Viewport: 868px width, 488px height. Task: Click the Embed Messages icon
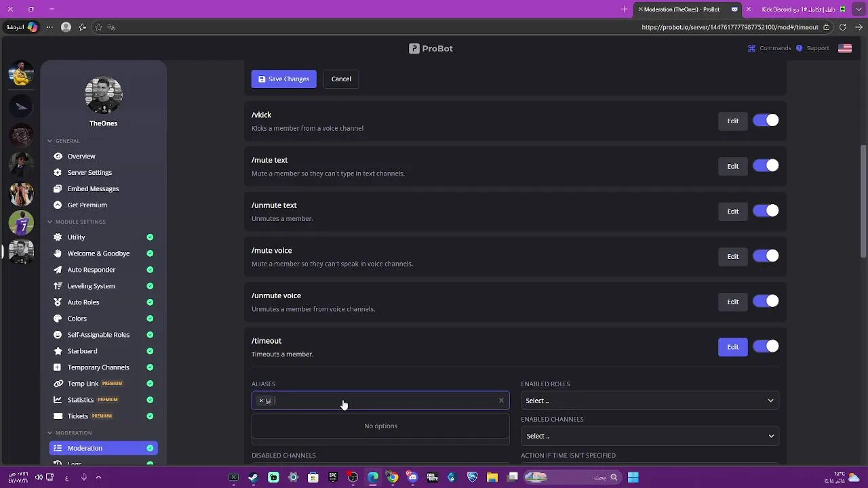coord(58,188)
